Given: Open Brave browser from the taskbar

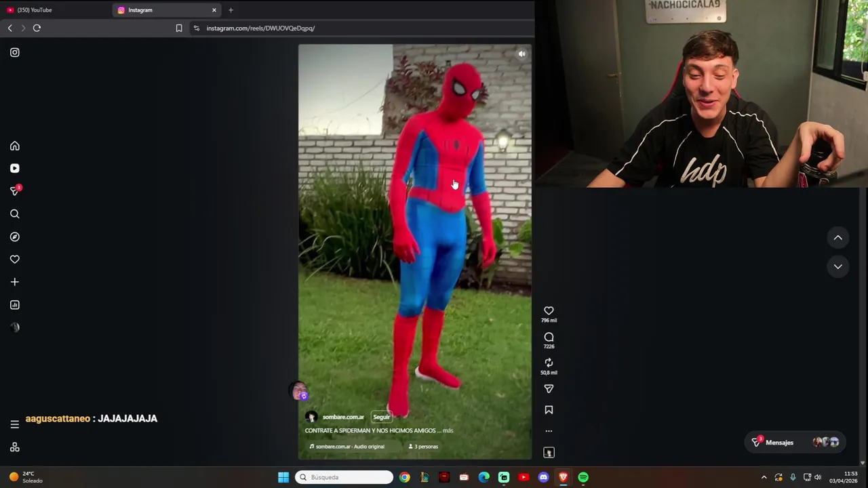Looking at the screenshot, I should point(563,477).
